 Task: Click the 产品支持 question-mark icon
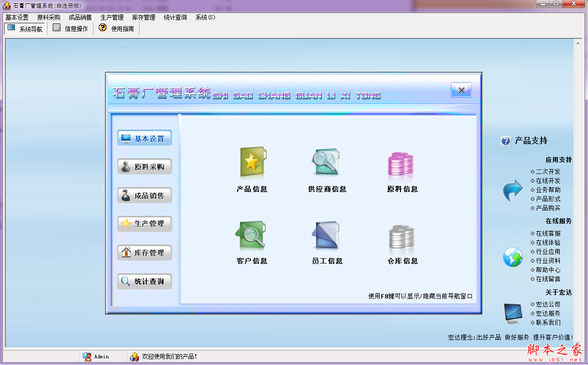505,141
